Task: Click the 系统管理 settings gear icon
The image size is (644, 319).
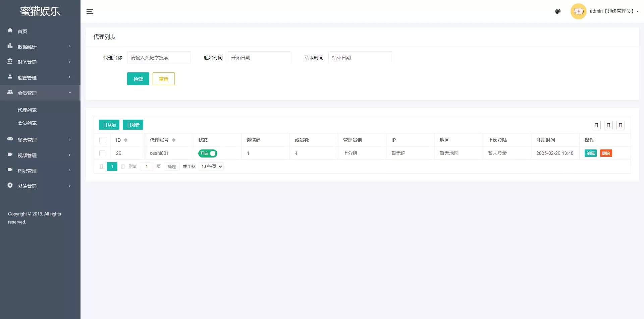Action: pyautogui.click(x=10, y=186)
